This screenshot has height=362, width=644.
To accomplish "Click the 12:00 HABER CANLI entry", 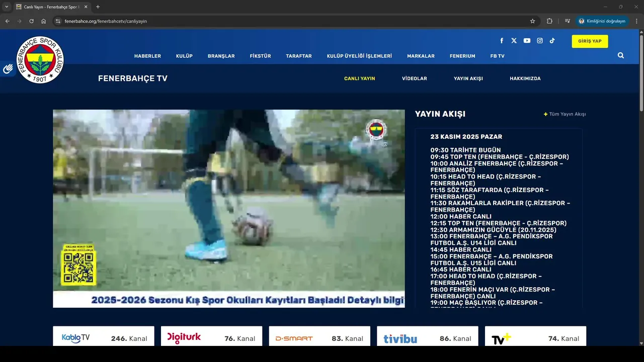I will [x=461, y=217].
